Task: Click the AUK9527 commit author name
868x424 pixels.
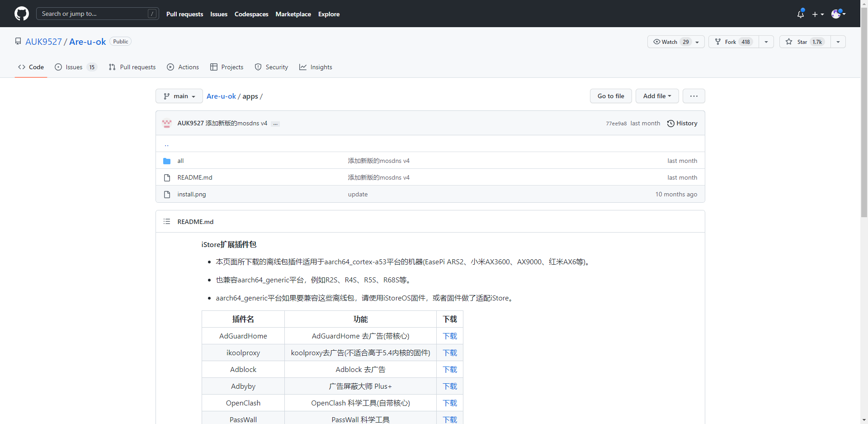Action: [190, 123]
